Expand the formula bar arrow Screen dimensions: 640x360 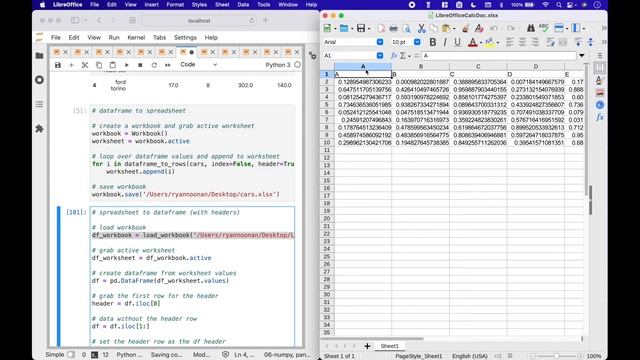[582, 56]
